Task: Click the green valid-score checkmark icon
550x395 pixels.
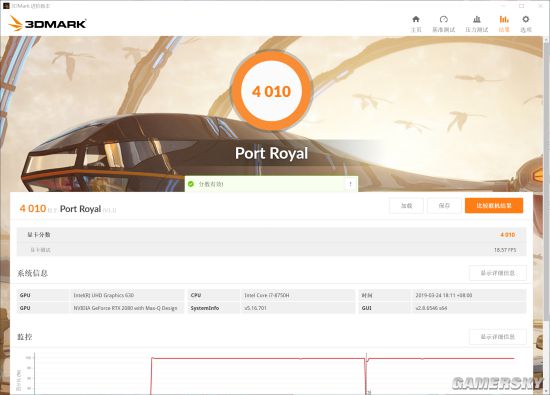Action: 191,184
